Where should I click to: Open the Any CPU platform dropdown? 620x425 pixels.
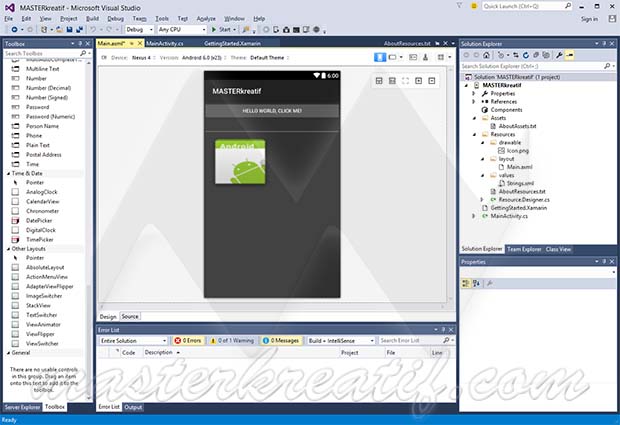pos(182,30)
